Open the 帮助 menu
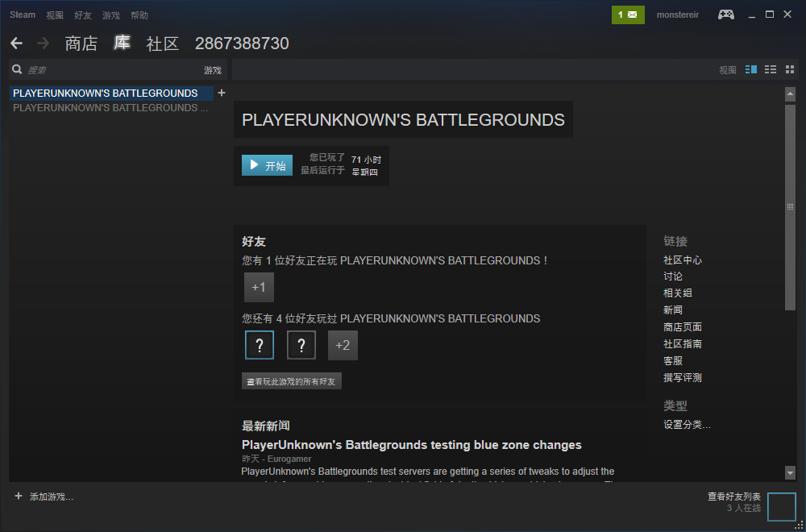Image resolution: width=806 pixels, height=532 pixels. [139, 15]
